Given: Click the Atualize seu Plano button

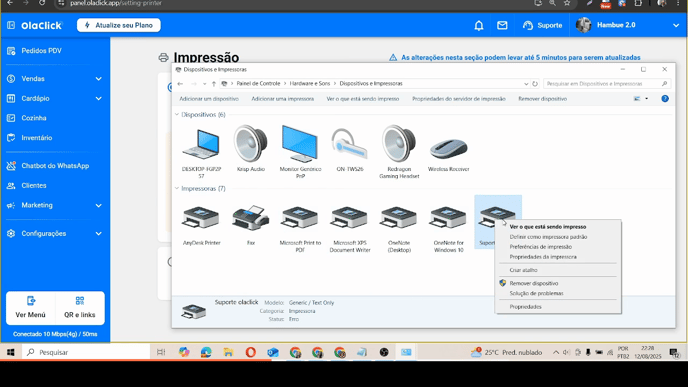Looking at the screenshot, I should point(118,25).
